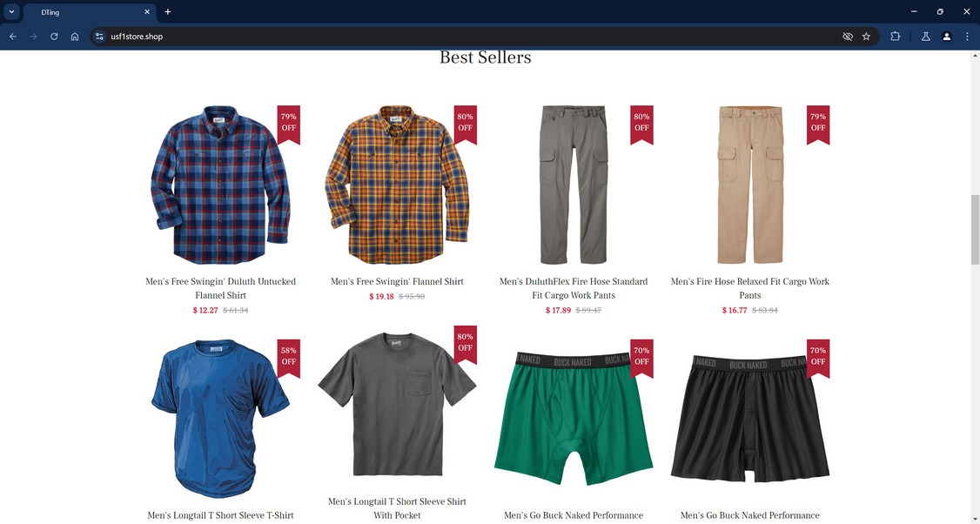Open Men's Free Swingin' Flannel Shirt link
The width and height of the screenshot is (980, 524).
click(397, 281)
